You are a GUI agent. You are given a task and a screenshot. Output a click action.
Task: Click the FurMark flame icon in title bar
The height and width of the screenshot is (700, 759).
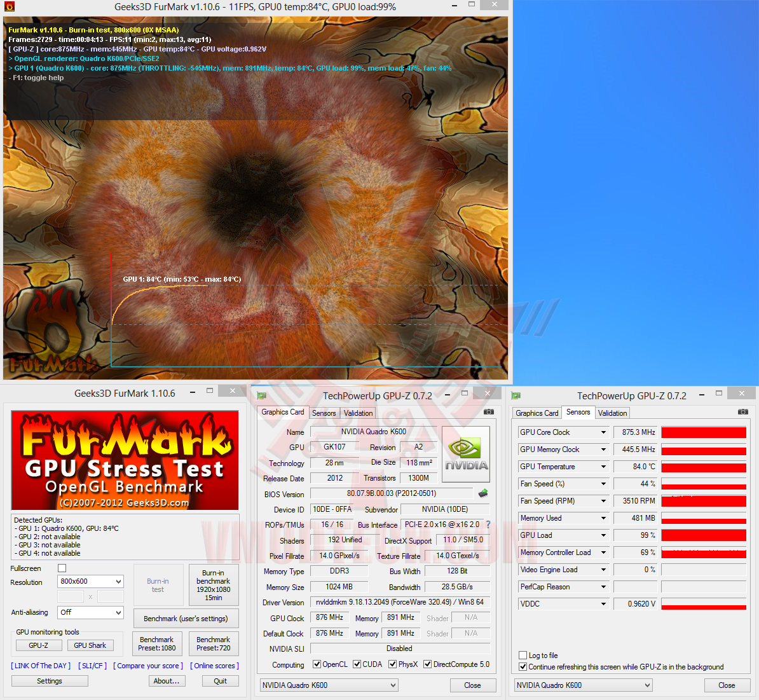point(9,6)
